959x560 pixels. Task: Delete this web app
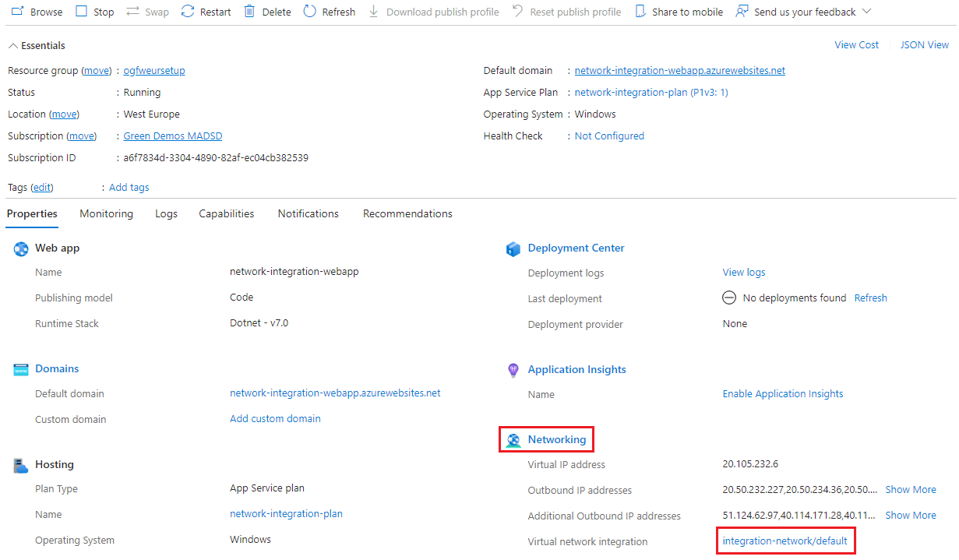[266, 11]
